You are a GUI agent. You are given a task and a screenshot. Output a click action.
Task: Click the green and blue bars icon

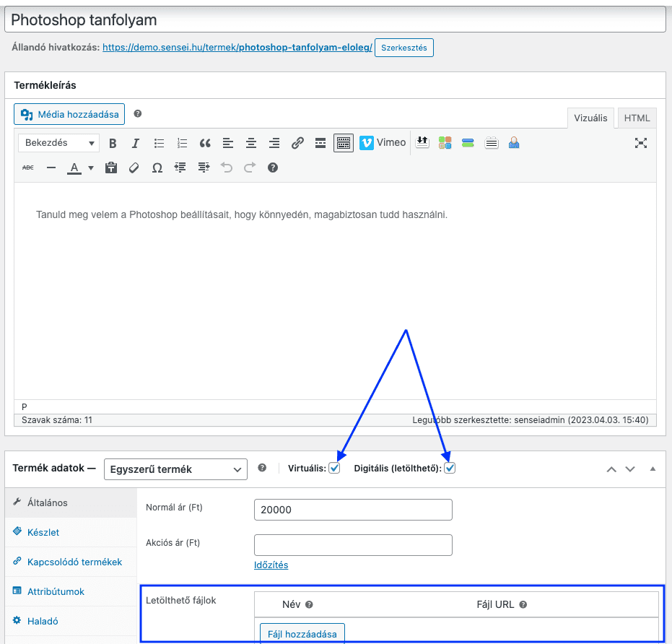point(468,143)
